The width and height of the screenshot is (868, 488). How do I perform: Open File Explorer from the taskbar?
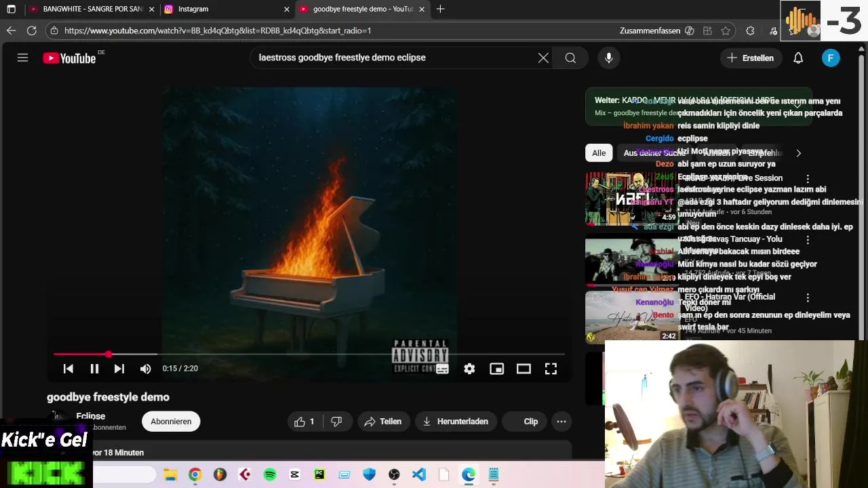170,474
